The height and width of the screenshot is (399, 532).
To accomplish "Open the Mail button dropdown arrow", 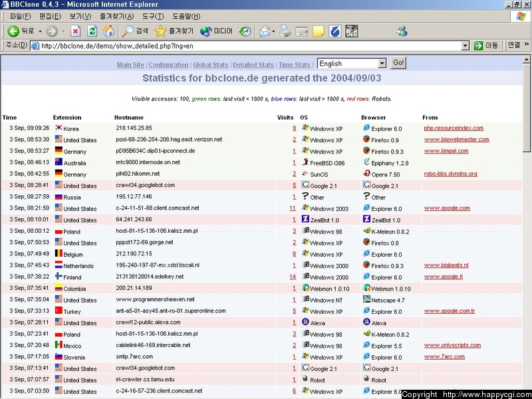I will tap(273, 31).
